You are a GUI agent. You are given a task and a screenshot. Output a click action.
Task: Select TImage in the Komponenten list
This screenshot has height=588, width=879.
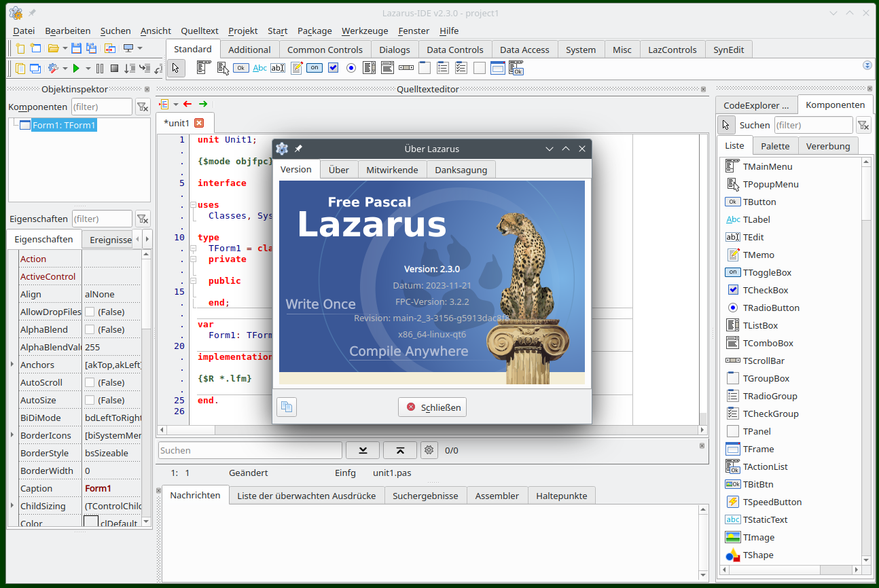tap(759, 537)
